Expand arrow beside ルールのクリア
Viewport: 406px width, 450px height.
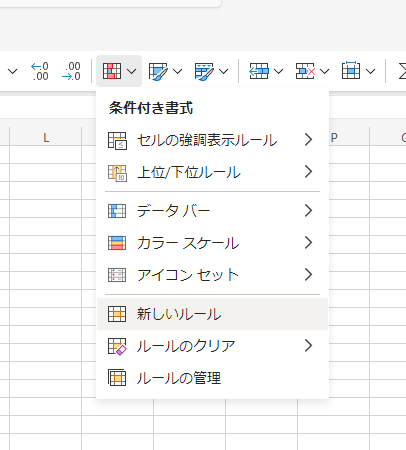pos(308,346)
